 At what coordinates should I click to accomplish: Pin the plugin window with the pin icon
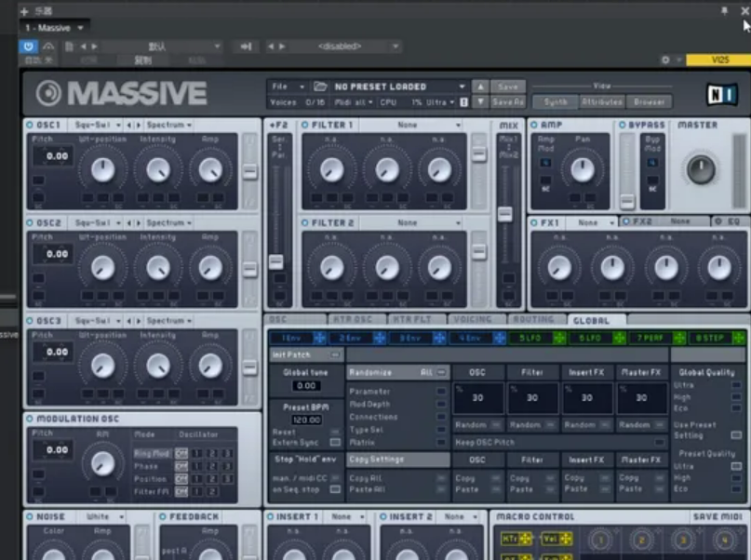coord(724,10)
